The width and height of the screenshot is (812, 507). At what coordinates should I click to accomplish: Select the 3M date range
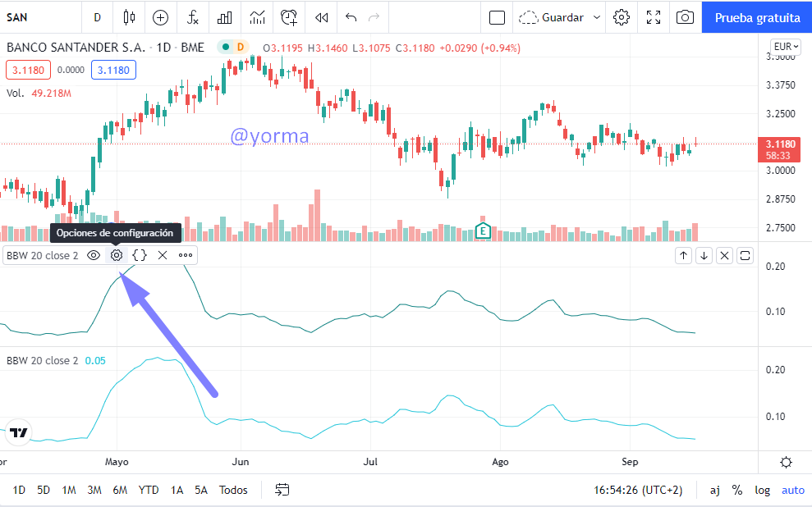click(x=94, y=490)
